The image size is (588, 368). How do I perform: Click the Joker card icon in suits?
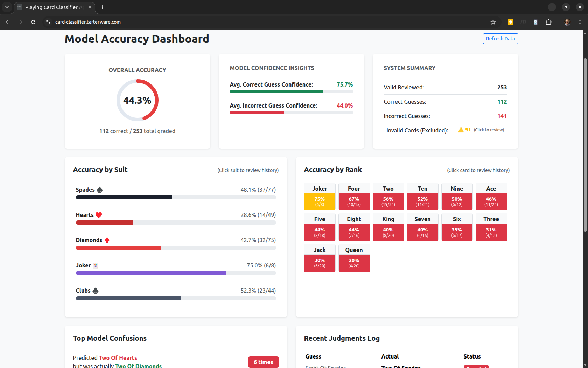point(96,265)
